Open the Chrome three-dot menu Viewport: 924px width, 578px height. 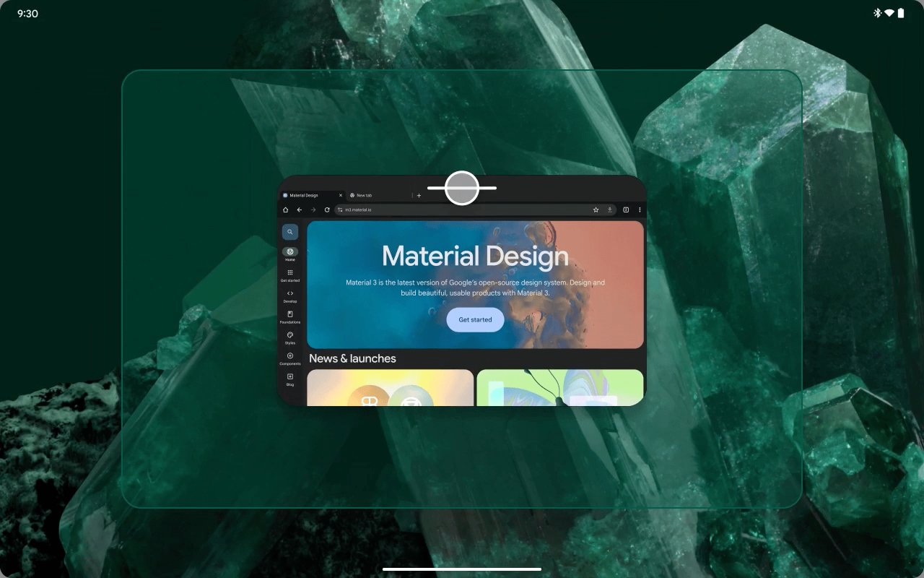tap(640, 210)
